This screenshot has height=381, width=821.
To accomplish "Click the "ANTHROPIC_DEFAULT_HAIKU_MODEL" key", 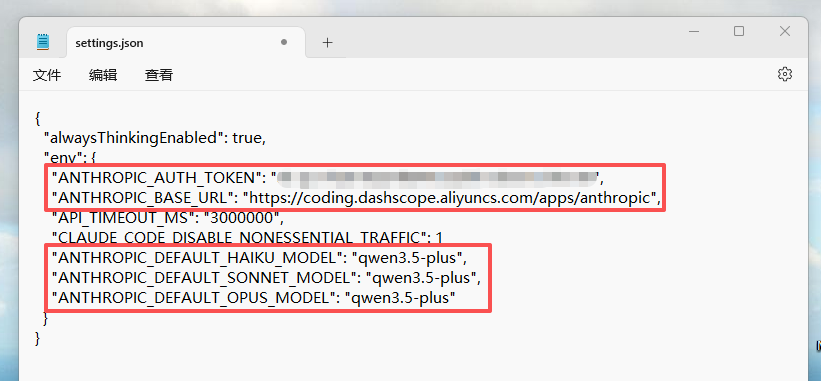I will [x=197, y=257].
